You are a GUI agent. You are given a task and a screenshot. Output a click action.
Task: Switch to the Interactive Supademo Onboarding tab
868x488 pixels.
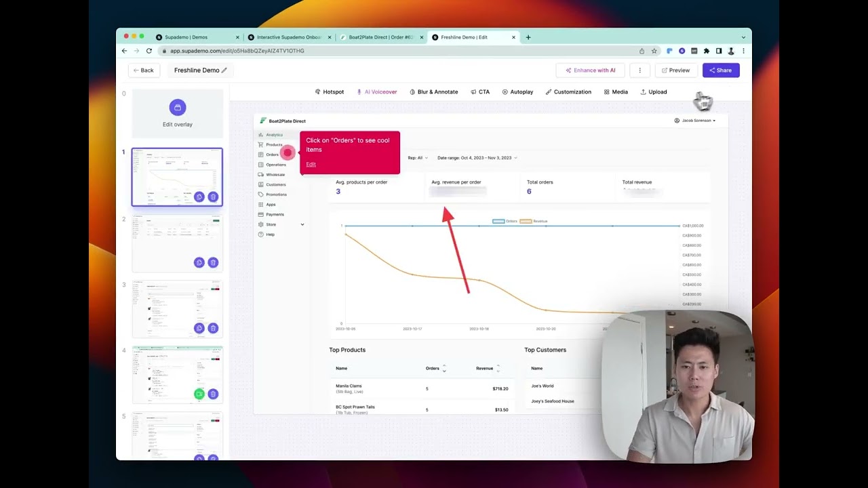click(x=289, y=37)
